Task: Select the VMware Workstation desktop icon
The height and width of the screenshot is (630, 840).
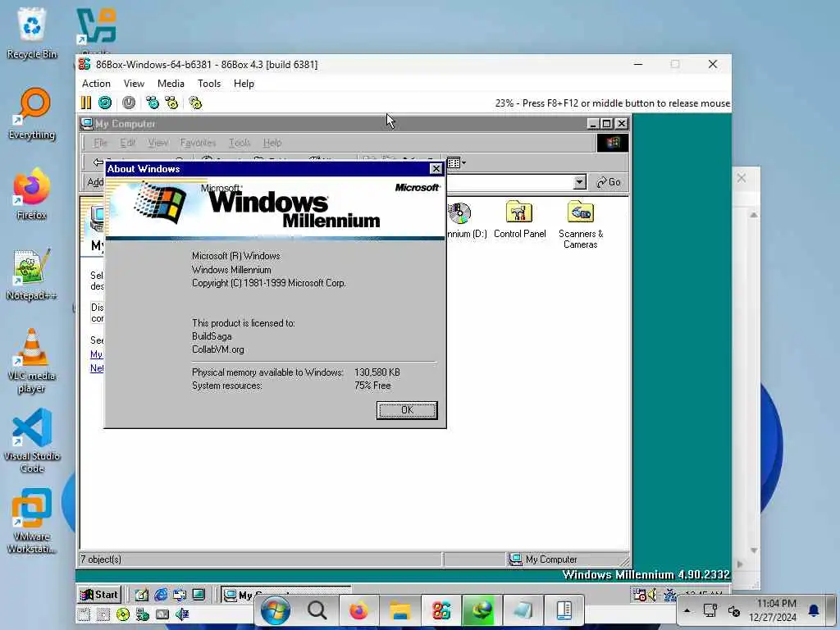Action: point(32,521)
